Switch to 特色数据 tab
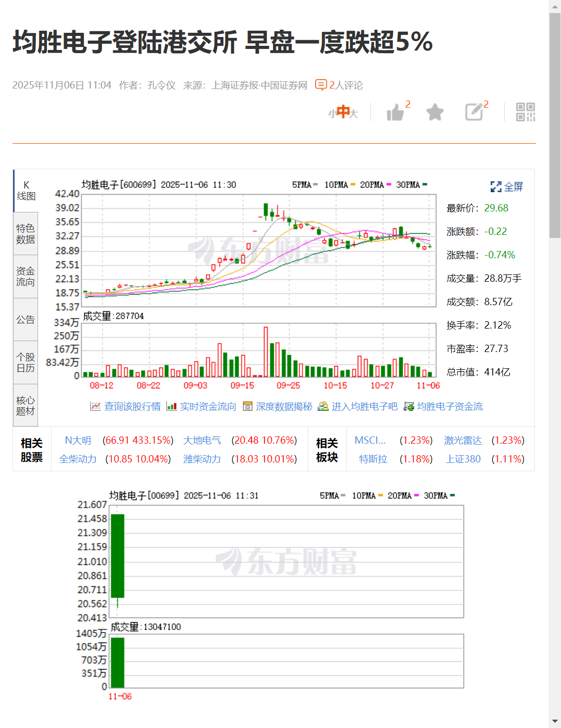 coord(26,234)
